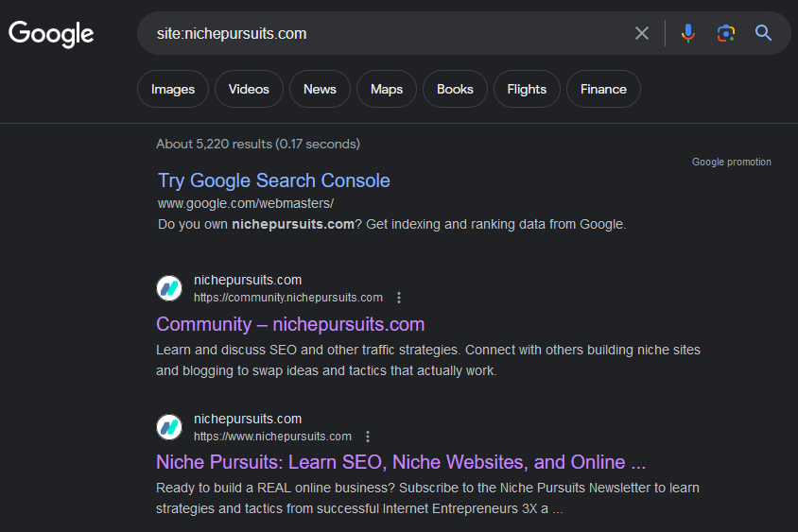The height and width of the screenshot is (532, 798).
Task: Open Niche Pursuits: Learn SEO result title
Action: tap(401, 462)
